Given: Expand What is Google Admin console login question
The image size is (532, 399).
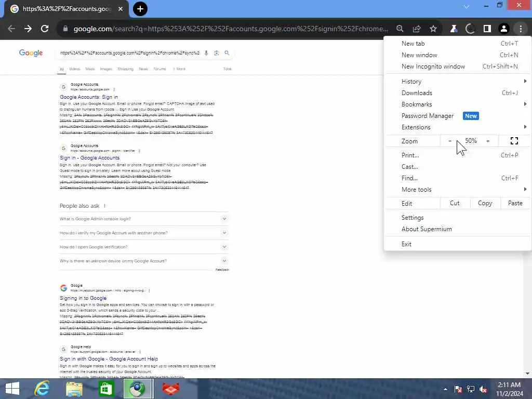Looking at the screenshot, I should [x=144, y=219].
